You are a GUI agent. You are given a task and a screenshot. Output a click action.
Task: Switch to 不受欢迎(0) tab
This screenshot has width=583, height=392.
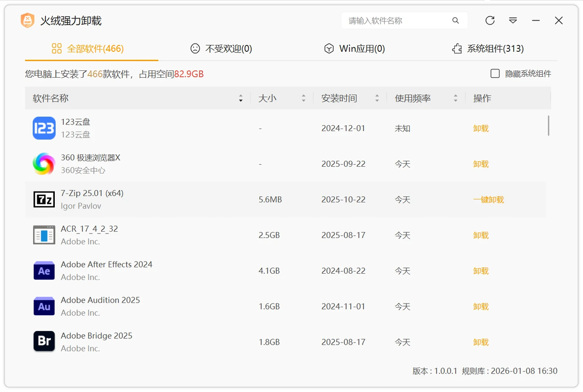point(221,48)
